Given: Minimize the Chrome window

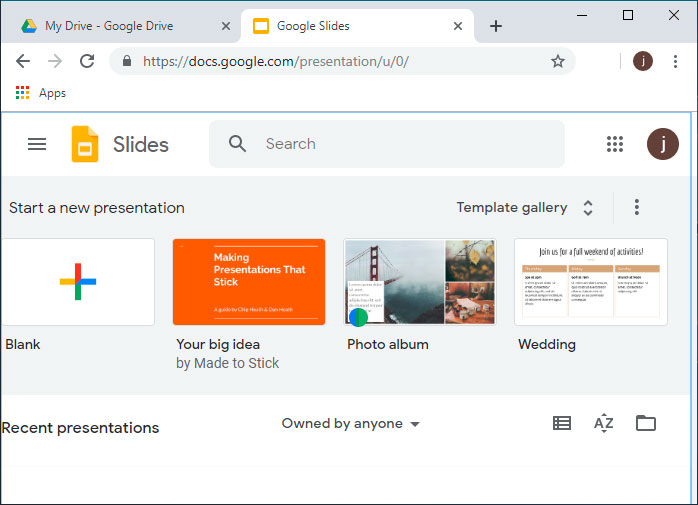Looking at the screenshot, I should pos(582,15).
